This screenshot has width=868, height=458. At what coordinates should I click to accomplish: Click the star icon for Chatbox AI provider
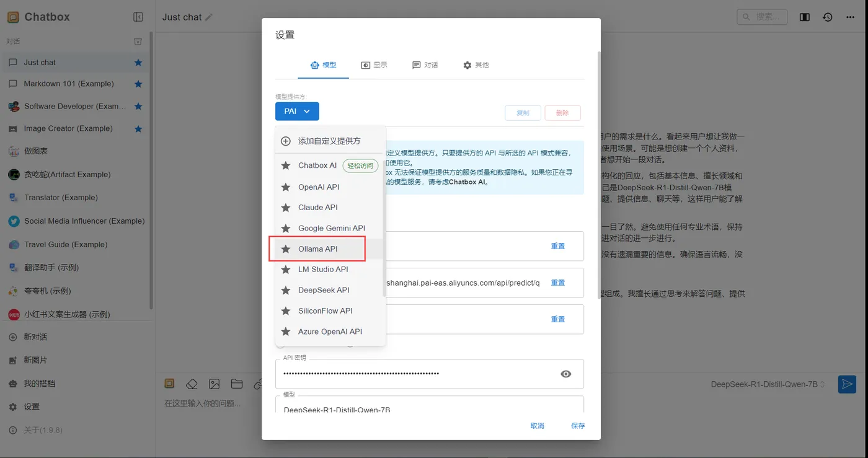pos(286,165)
